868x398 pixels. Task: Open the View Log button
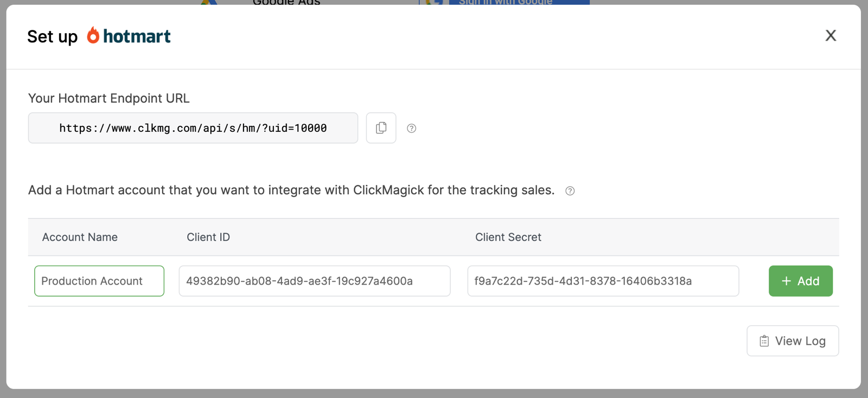793,341
